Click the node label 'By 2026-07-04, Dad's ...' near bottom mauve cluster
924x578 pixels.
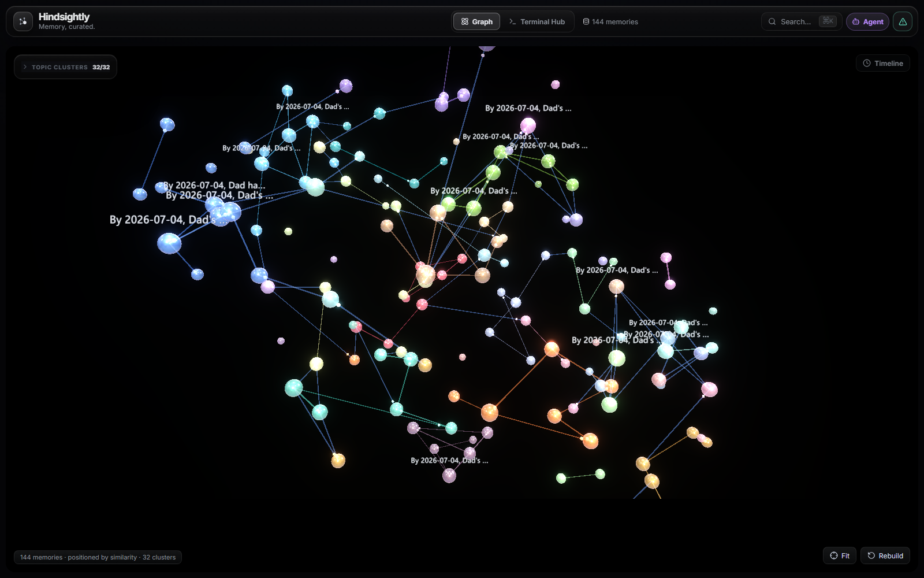pyautogui.click(x=449, y=461)
